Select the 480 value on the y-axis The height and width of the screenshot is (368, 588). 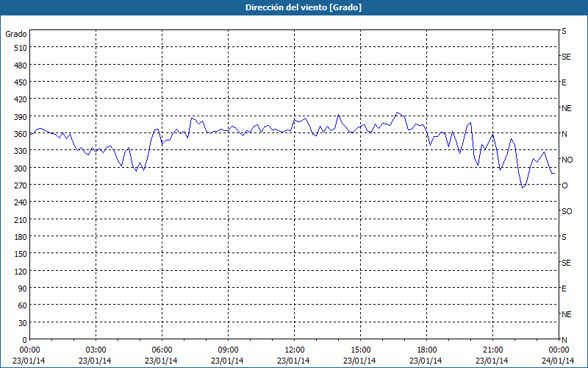[21, 66]
